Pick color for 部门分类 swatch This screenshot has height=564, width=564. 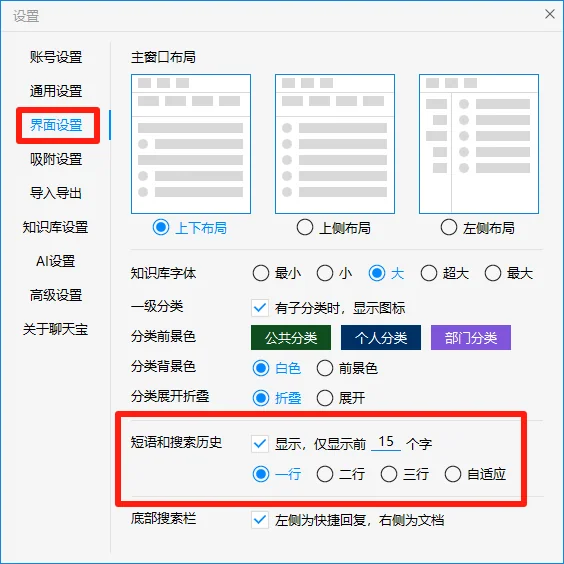(x=471, y=337)
